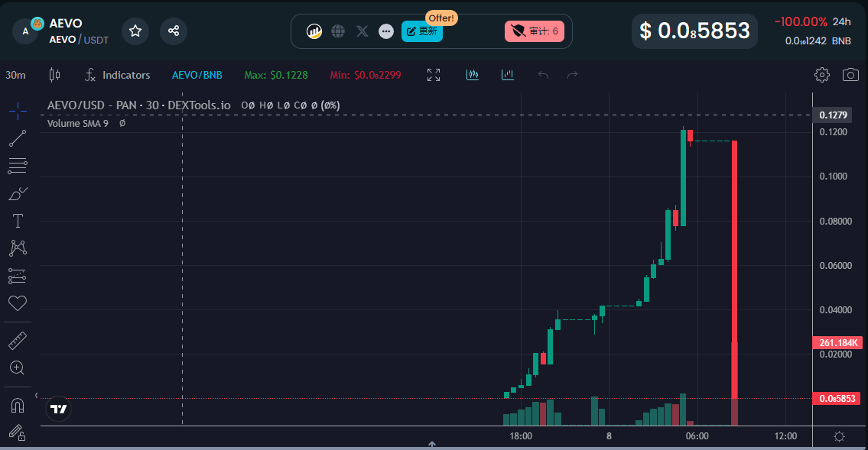The image size is (868, 450).
Task: Click the Min price label
Action: pos(366,75)
